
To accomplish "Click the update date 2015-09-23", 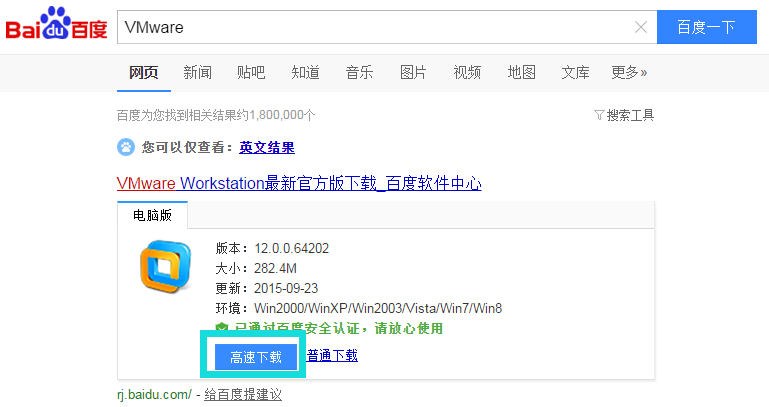I will click(286, 288).
